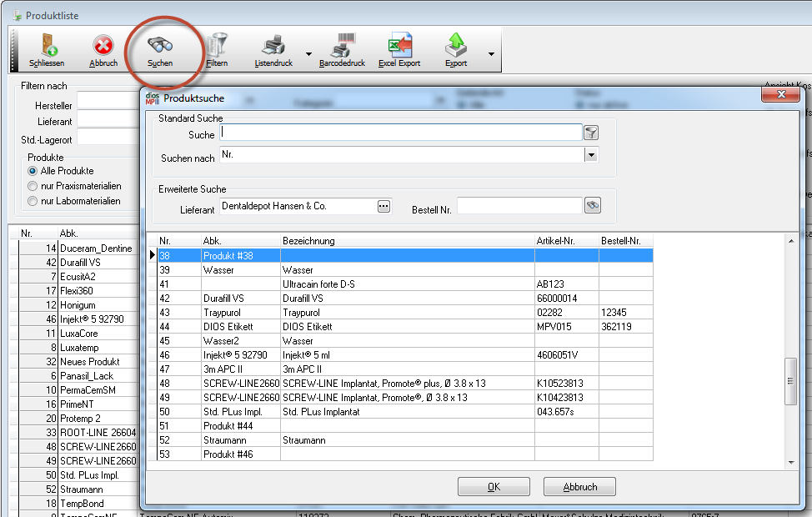Confirm the dialog with OK button
The image size is (812, 517).
click(494, 487)
